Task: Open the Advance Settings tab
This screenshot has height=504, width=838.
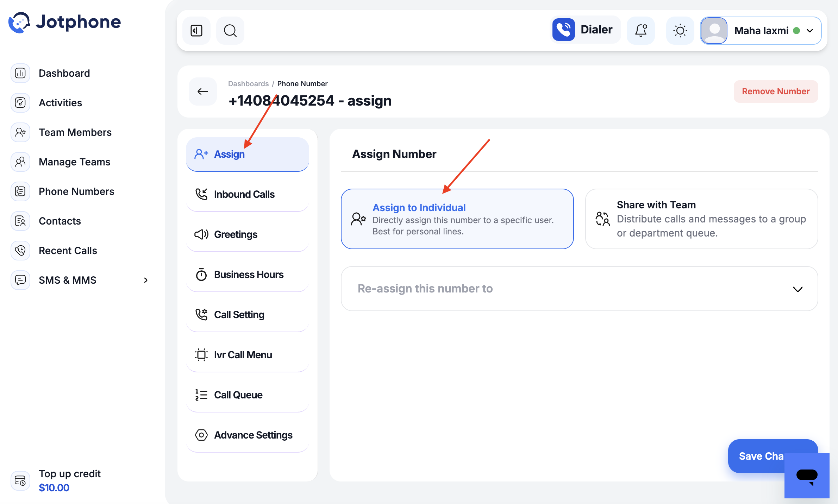Action: pyautogui.click(x=248, y=435)
